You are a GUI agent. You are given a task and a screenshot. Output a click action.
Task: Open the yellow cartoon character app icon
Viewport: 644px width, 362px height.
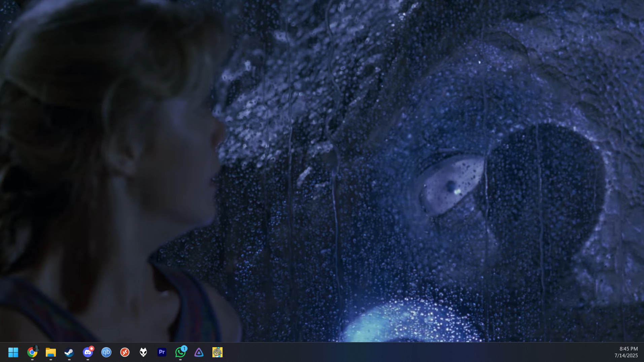pyautogui.click(x=217, y=352)
